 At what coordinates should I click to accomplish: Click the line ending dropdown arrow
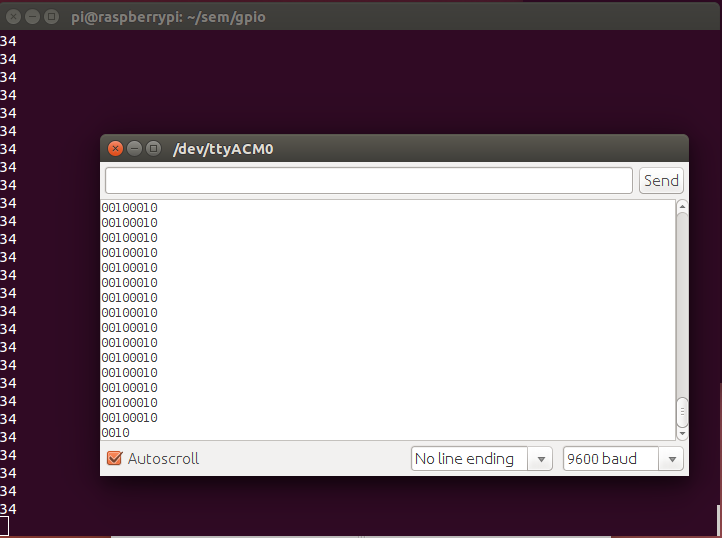(x=541, y=459)
